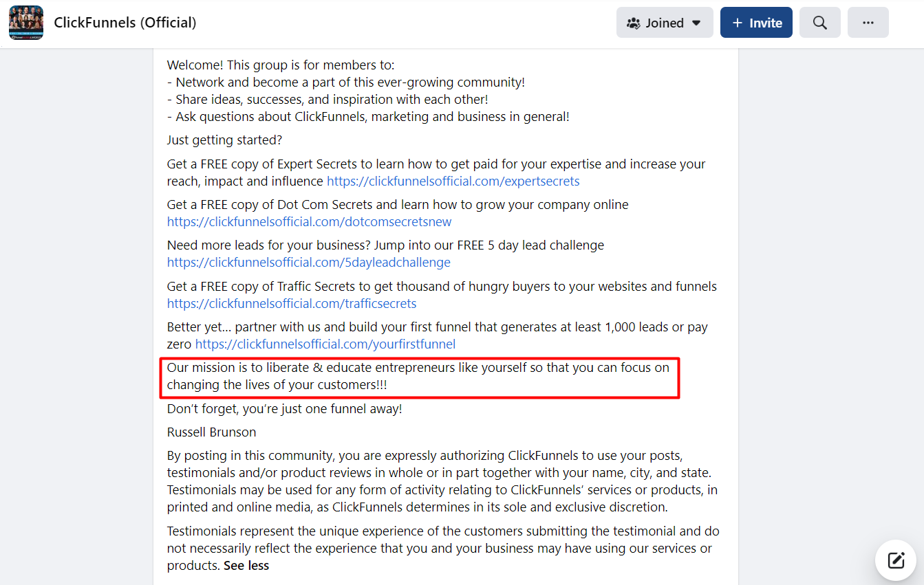Screen dimensions: 924x585
Task: Open the trafficsecrets link
Action: pos(292,304)
